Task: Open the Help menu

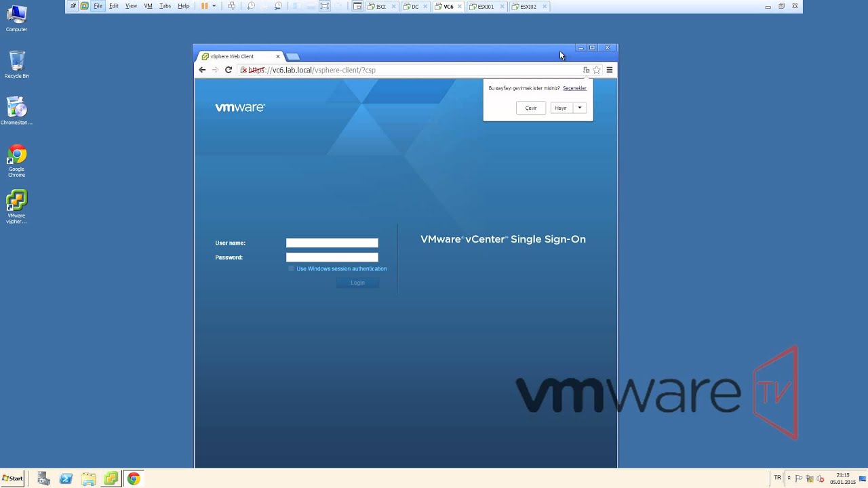Action: 183,6
